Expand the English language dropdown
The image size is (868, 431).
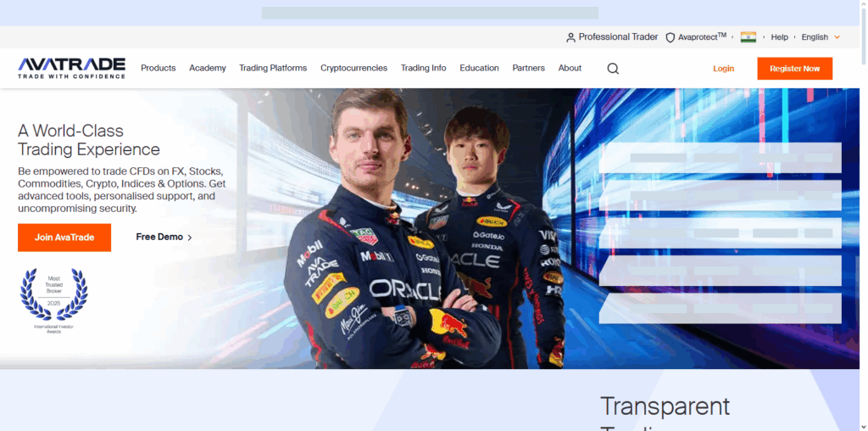(821, 37)
